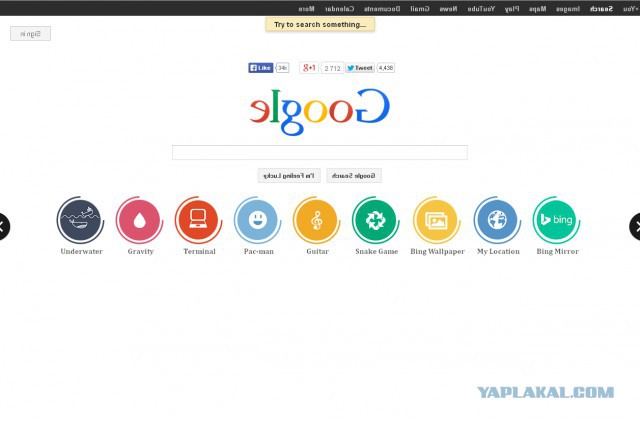Click the Facebook Like button
The image size is (640, 422).
(x=260, y=68)
